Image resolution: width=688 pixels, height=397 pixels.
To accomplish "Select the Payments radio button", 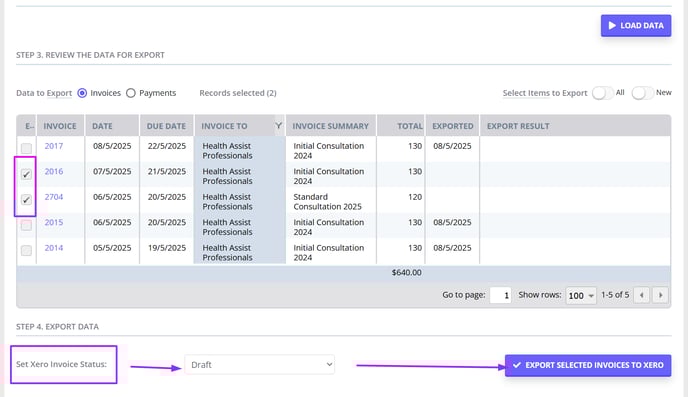I will (x=131, y=93).
